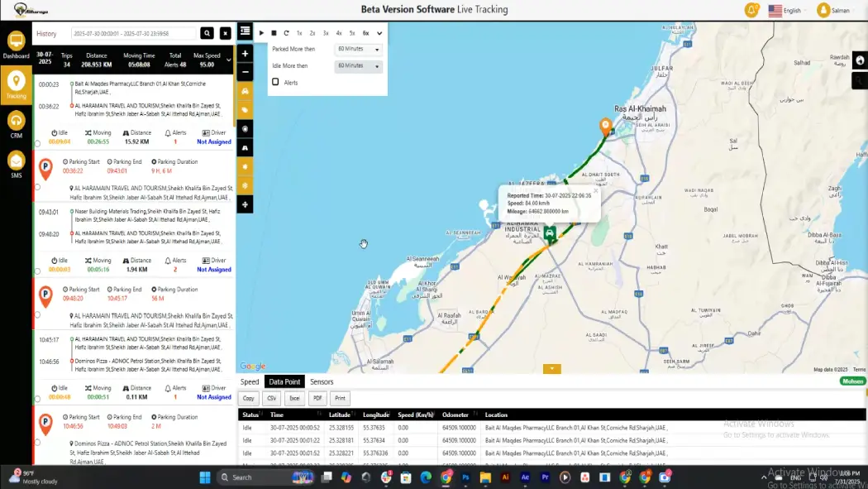This screenshot has width=868, height=489.
Task: Collapse the playback options chevron
Action: (379, 33)
